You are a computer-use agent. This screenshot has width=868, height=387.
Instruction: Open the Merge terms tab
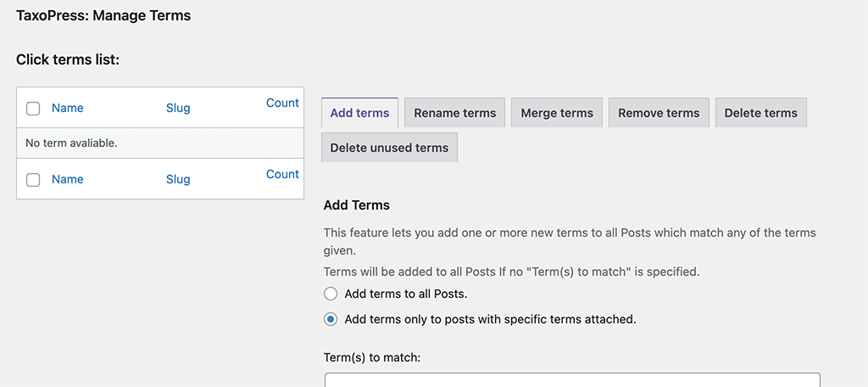point(556,113)
